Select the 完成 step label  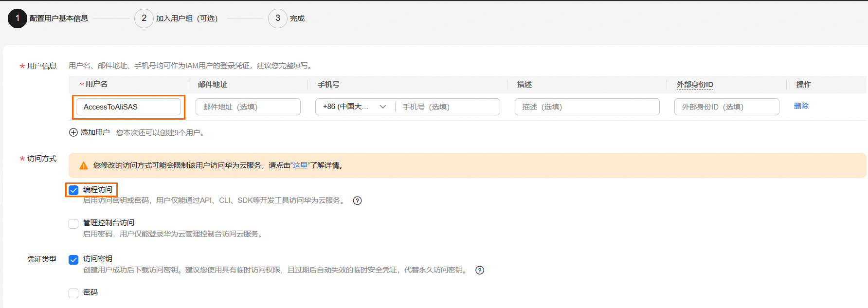[297, 18]
